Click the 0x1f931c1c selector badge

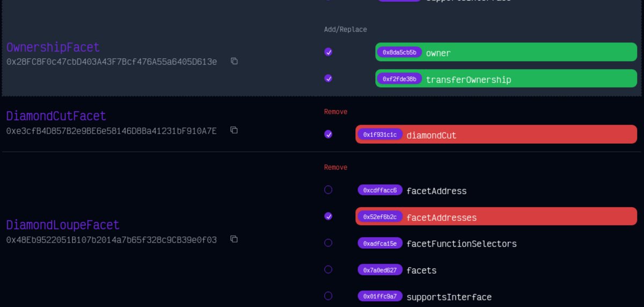(380, 134)
